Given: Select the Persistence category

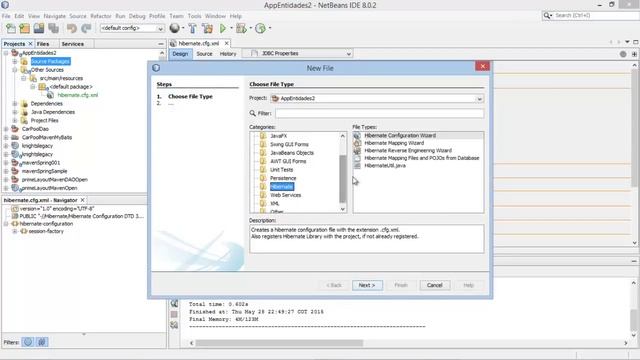Looking at the screenshot, I should pos(283,178).
